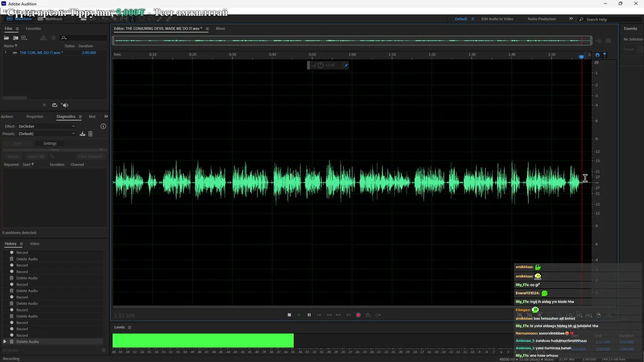Click the green Levels meter bar
Viewport: 644px width, 362px height.
pos(203,340)
